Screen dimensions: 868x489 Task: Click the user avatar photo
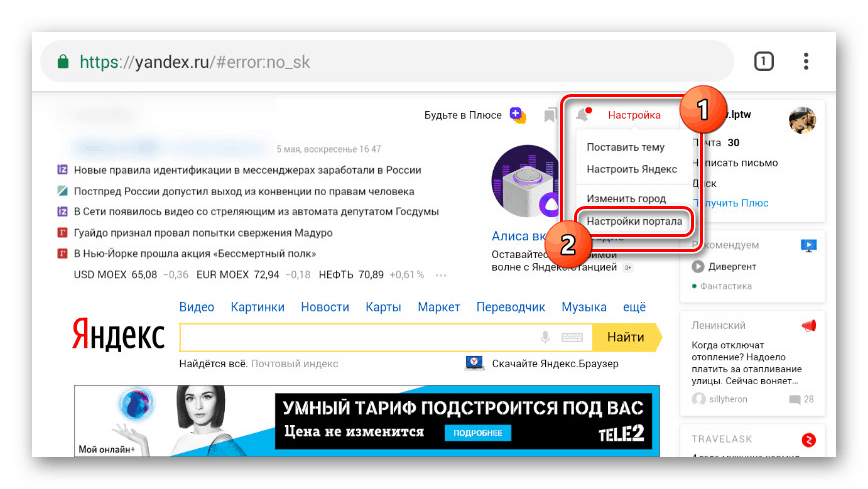pyautogui.click(x=802, y=120)
